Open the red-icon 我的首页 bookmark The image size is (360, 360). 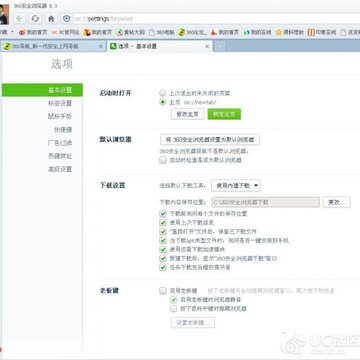(x=225, y=32)
